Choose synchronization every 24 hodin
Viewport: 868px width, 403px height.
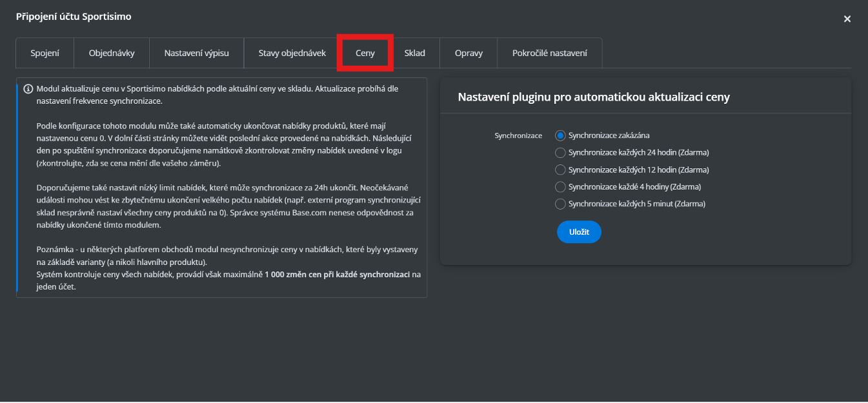coord(560,153)
